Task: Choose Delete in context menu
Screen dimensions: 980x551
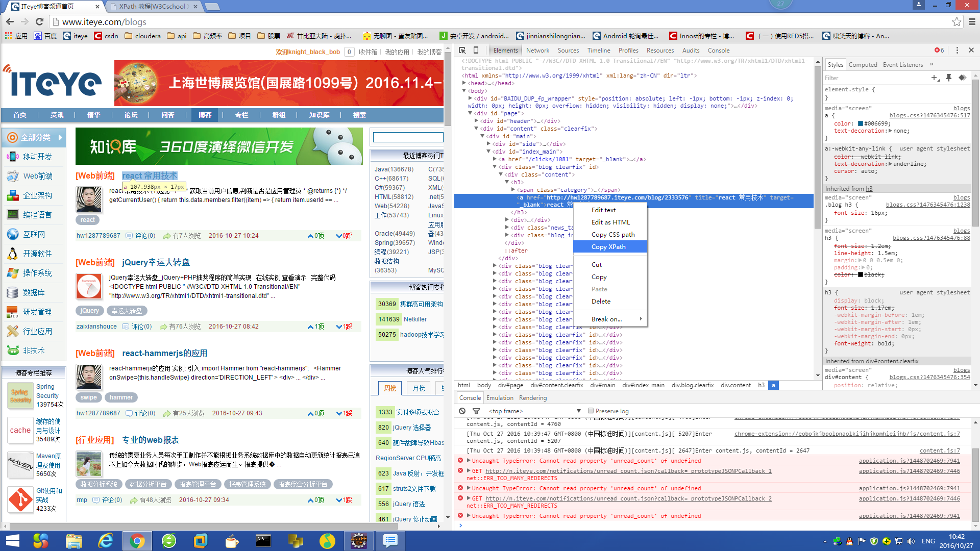Action: coord(610,301)
